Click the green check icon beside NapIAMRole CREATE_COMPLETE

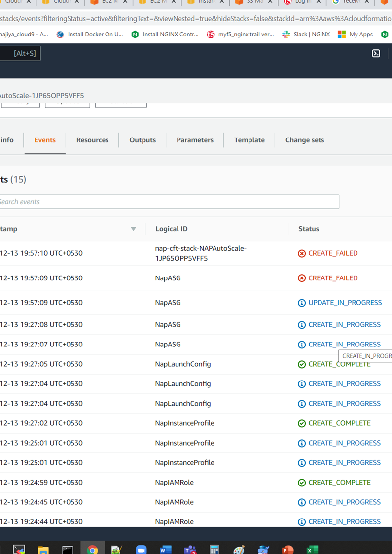pyautogui.click(x=301, y=482)
